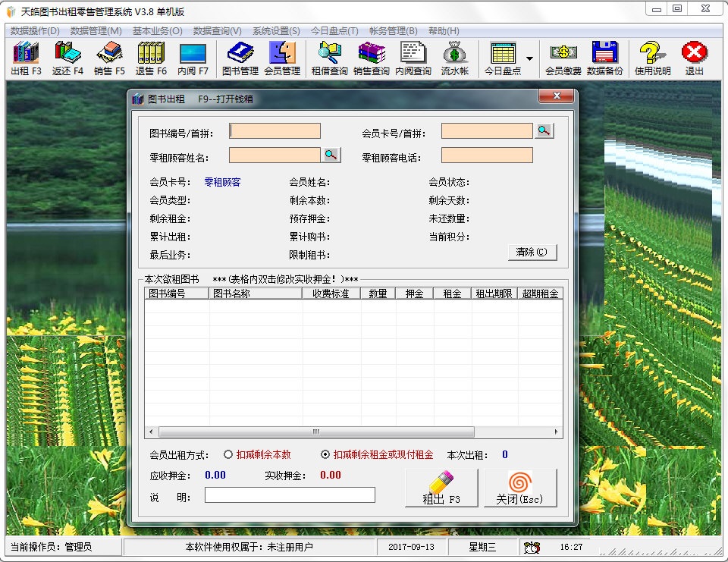View the 流水帐 transaction ledger icon
Image resolution: width=728 pixels, height=562 pixels.
454,57
